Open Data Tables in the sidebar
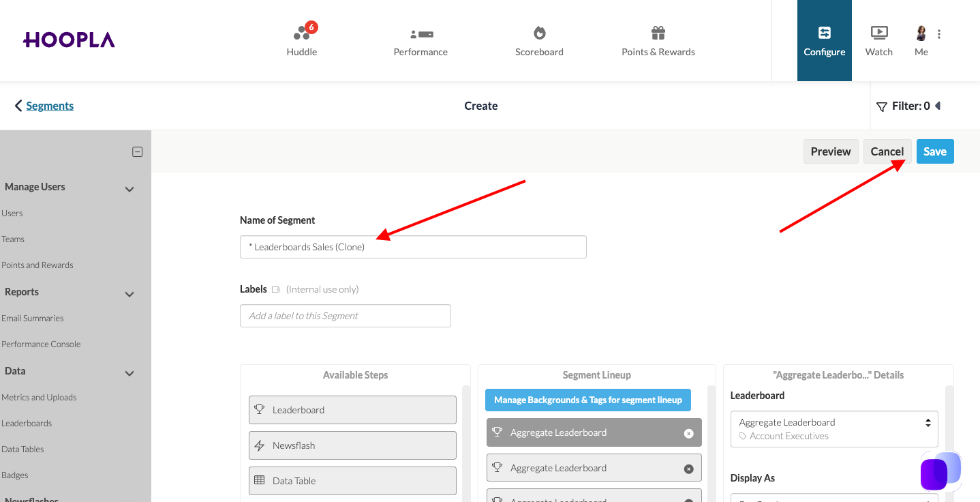Image resolution: width=980 pixels, height=502 pixels. tap(22, 449)
